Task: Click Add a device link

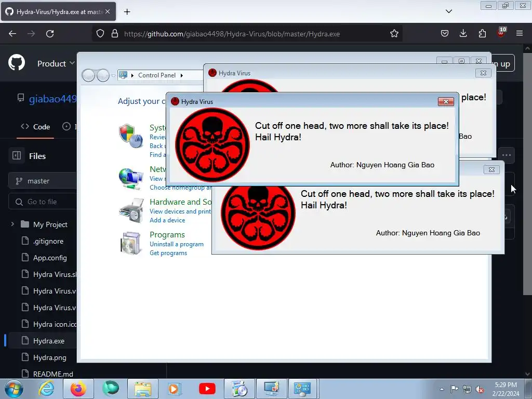Action: pos(167,220)
